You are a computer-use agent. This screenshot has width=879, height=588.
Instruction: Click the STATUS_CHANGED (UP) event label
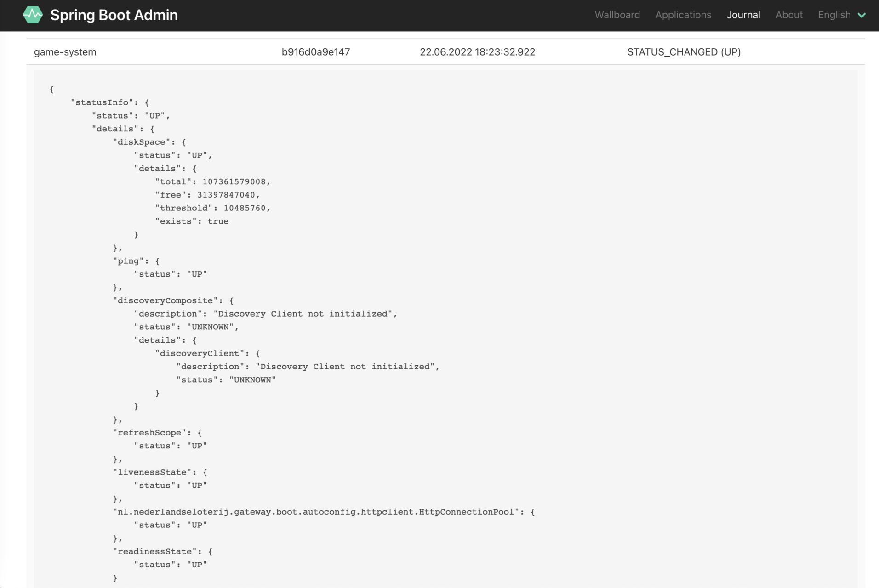[x=684, y=52]
